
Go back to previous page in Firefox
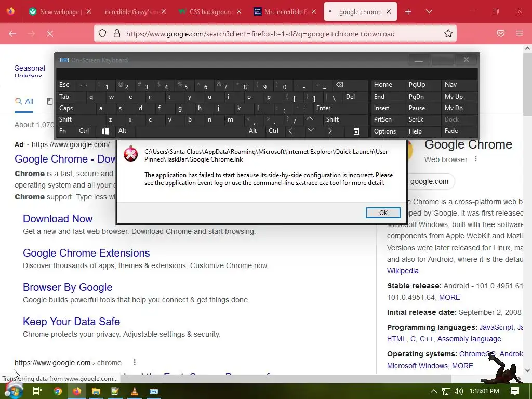[x=12, y=34]
